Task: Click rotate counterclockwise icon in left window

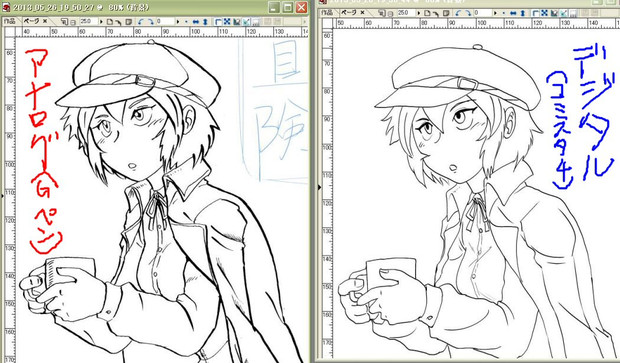Action: point(140,21)
